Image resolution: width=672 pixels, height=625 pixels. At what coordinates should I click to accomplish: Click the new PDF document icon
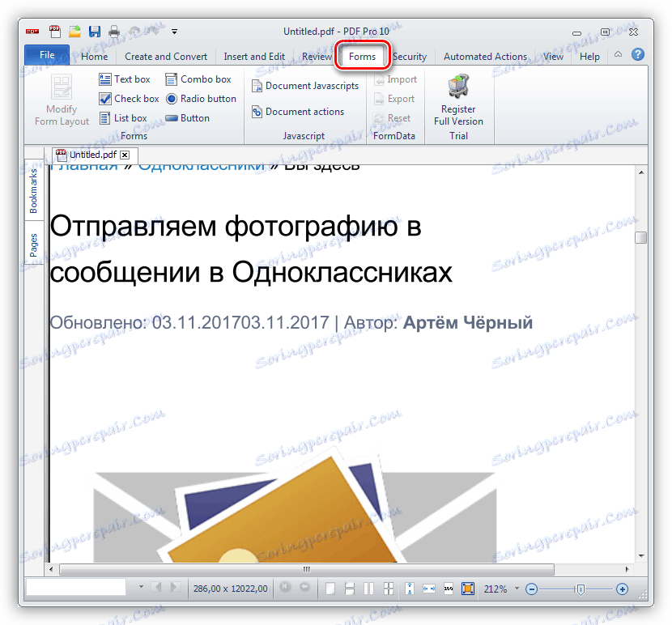pyautogui.click(x=55, y=32)
